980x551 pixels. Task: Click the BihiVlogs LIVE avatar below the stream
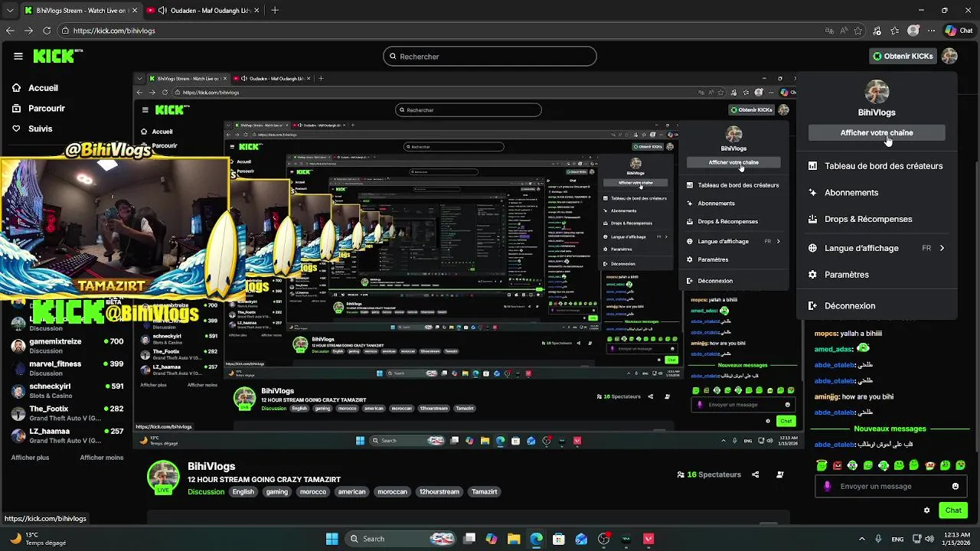pos(163,477)
